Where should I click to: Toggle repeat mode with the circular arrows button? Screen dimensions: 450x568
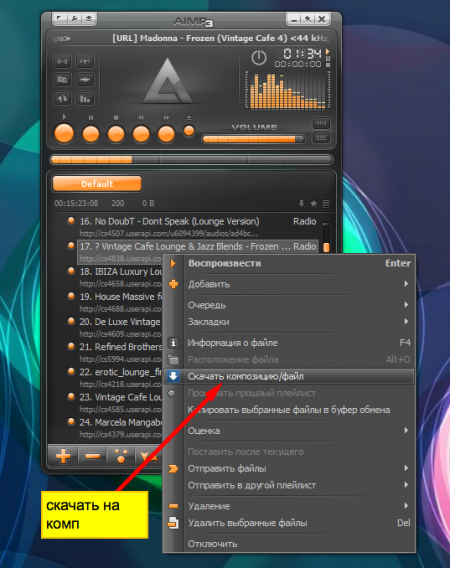coord(62,98)
